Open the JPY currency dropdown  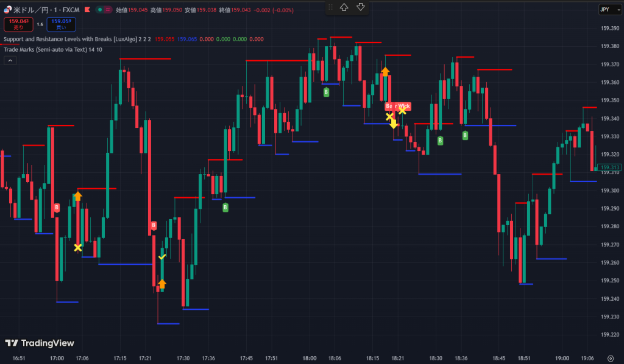point(605,10)
